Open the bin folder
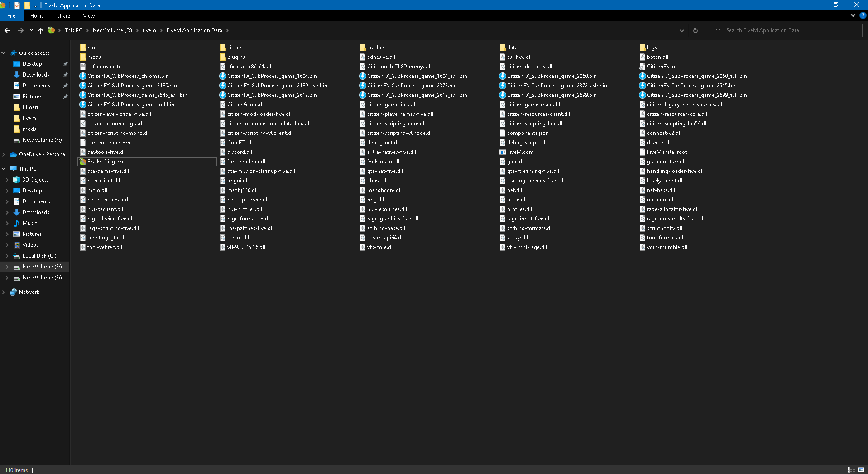Viewport: 868px width, 474px height. [x=91, y=47]
